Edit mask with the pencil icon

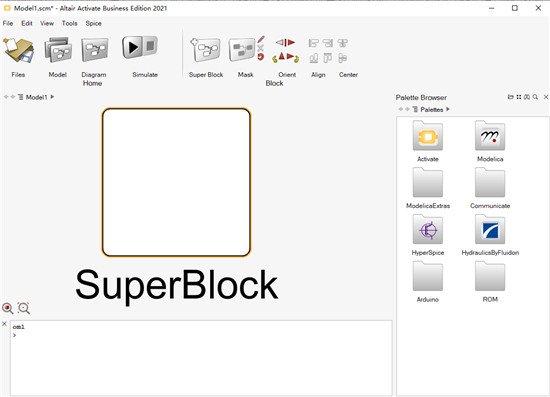pos(261,39)
